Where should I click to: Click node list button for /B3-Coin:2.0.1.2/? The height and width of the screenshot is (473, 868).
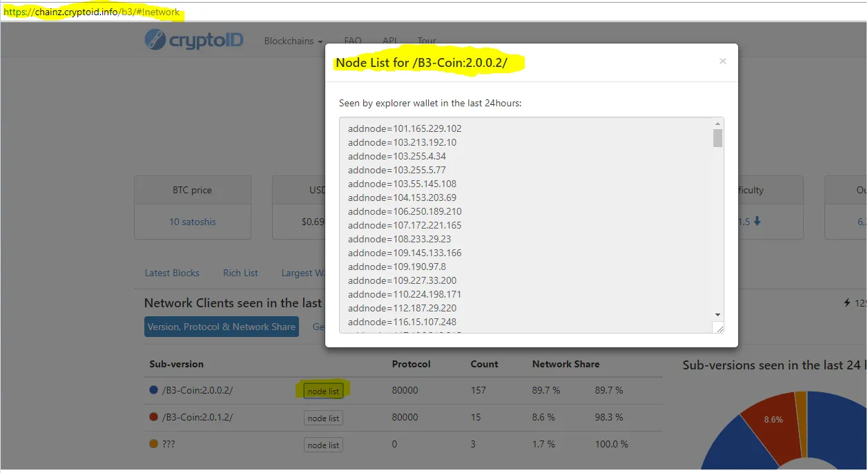coord(323,418)
